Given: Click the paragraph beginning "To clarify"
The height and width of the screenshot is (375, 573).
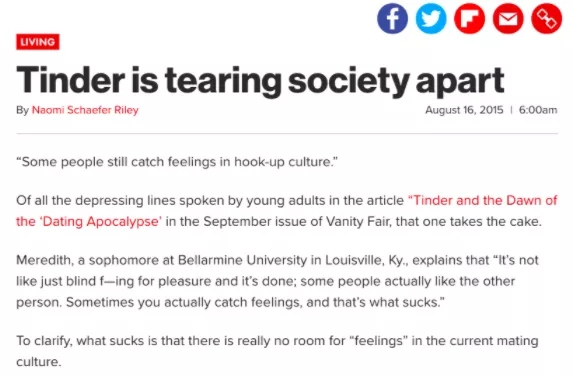Looking at the screenshot, I should click(277, 351).
